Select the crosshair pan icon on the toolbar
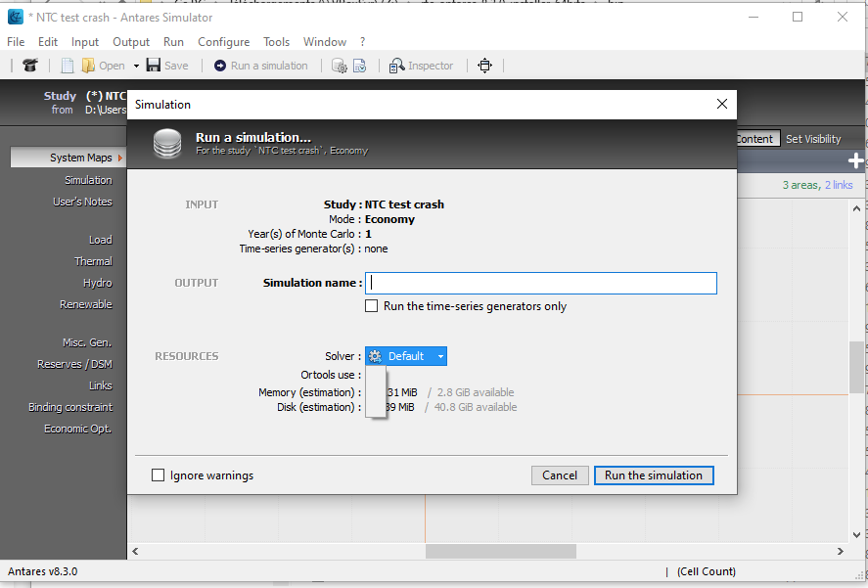 point(484,65)
